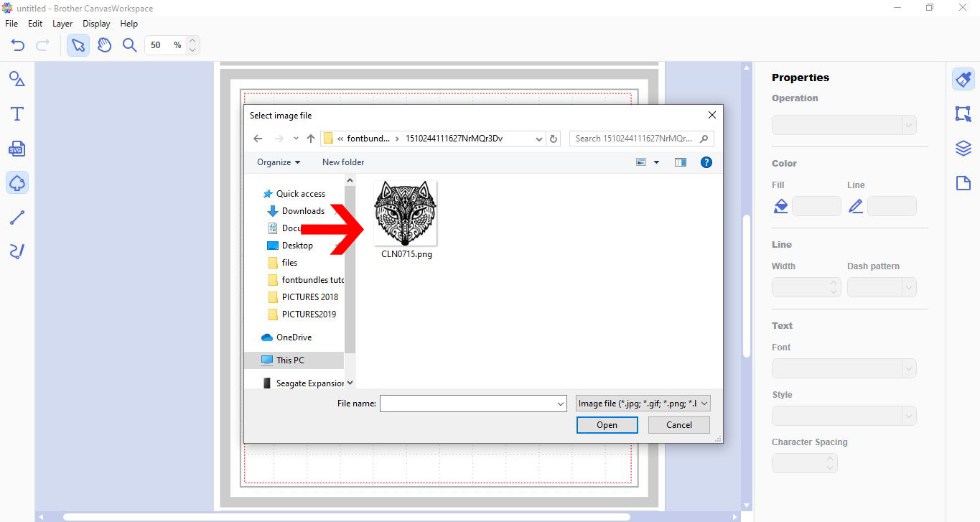Click the Redo arrow icon
The image size is (980, 522).
42,45
